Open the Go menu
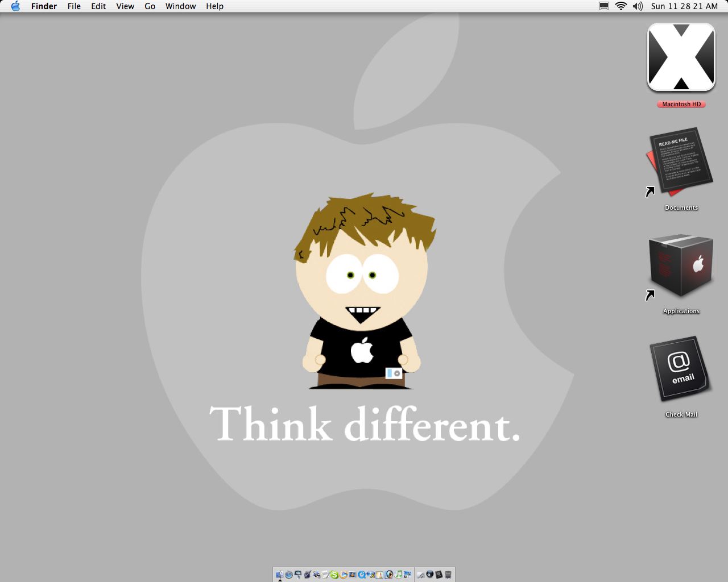Screen dimensions: 728x582 (150, 6)
